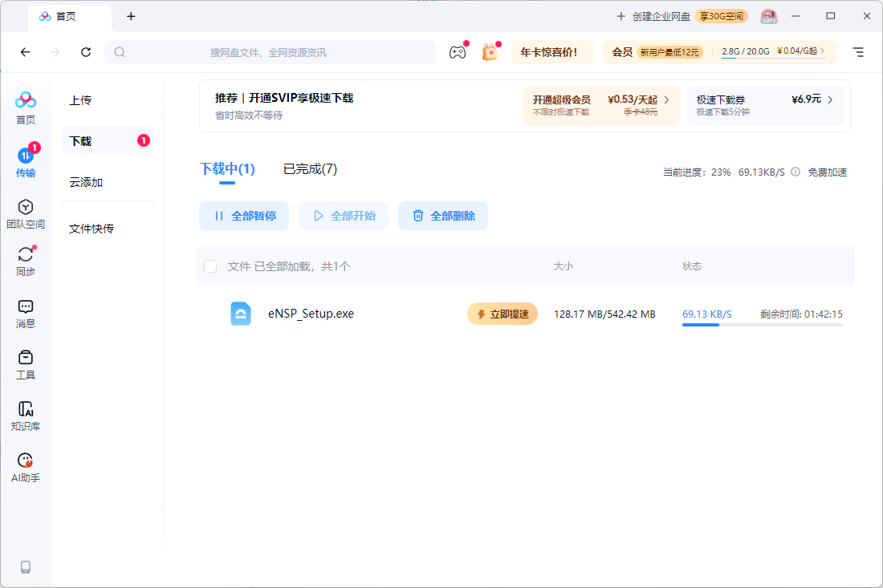The height and width of the screenshot is (588, 883).
Task: Click the 2.8G / 20.0G storage usage bar
Action: point(746,52)
